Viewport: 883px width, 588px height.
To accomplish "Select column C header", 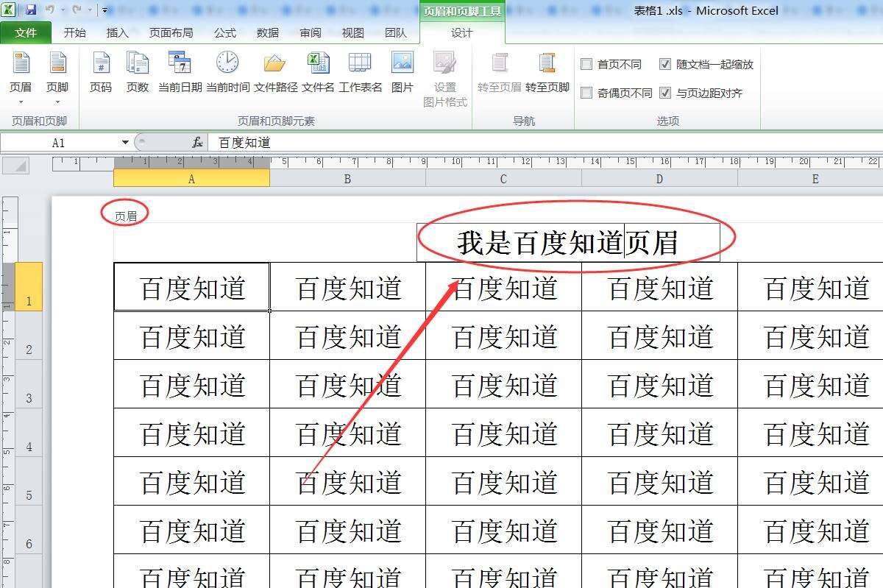I will pos(503,179).
